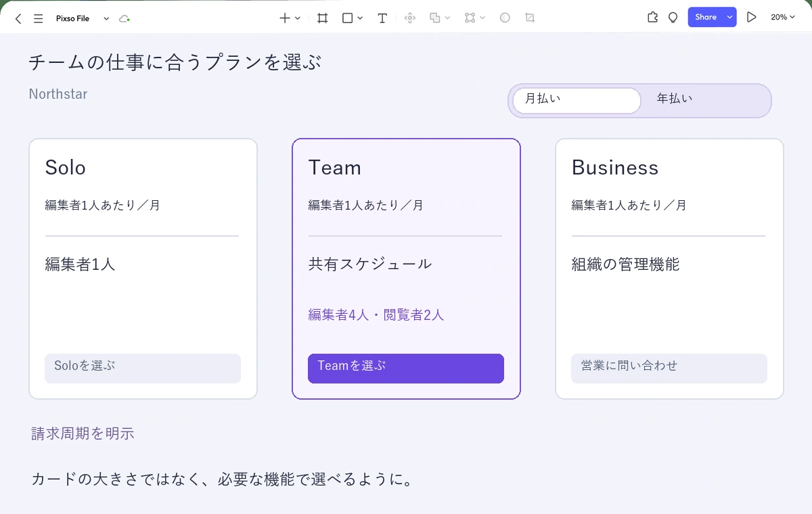Viewport: 812px width, 514px height.
Task: Expand the group selection dropdown arrow
Action: point(482,18)
